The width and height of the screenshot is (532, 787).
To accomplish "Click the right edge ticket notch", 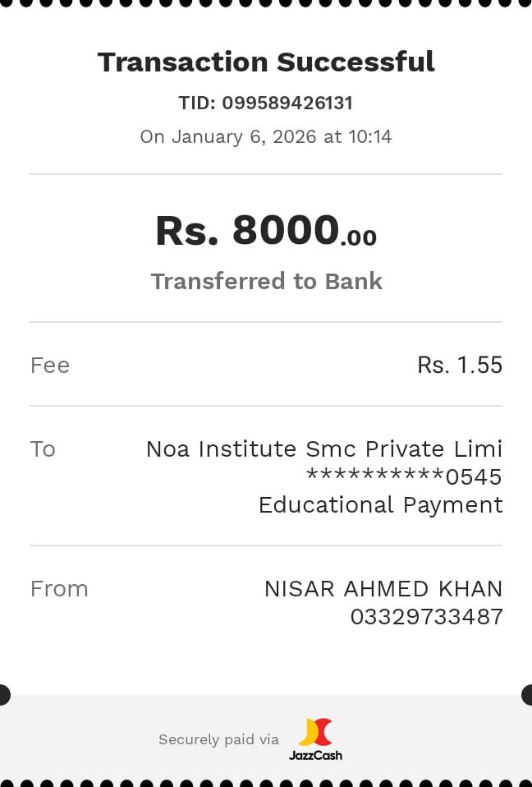I will (x=528, y=695).
